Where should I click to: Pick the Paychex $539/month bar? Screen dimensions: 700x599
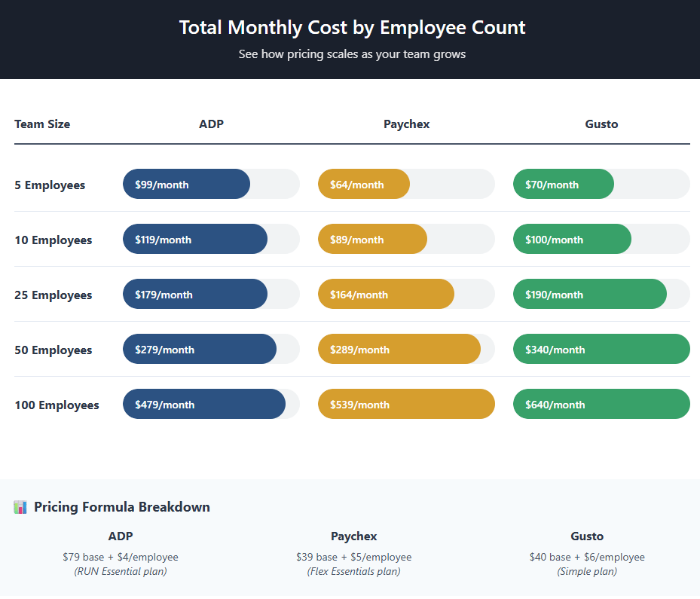[406, 404]
